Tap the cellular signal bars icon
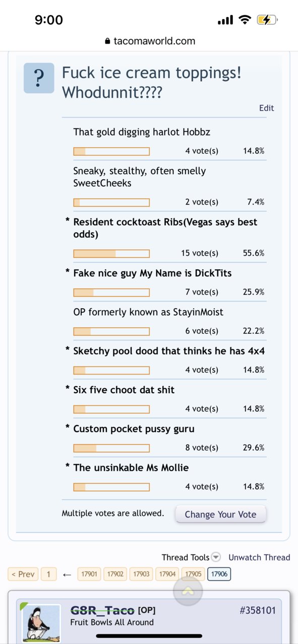 (225, 20)
